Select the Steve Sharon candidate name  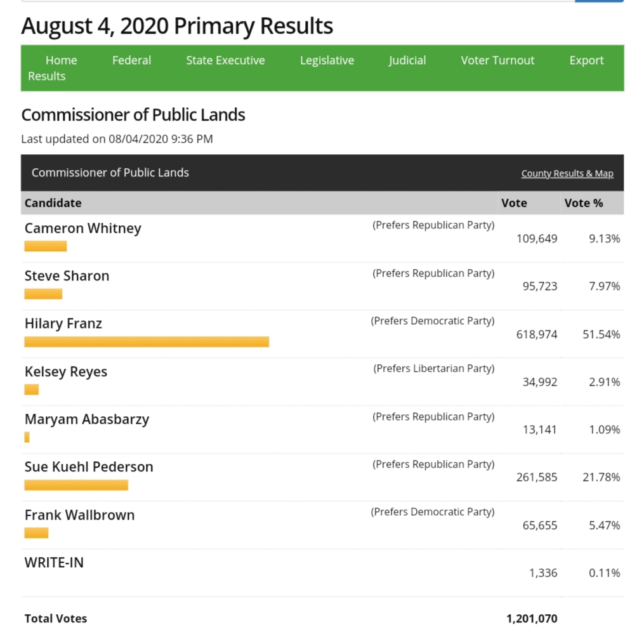[x=67, y=276]
